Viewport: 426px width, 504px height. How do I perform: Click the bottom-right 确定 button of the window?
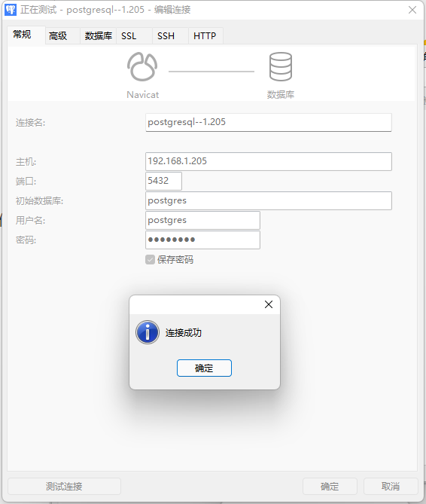[x=330, y=487]
